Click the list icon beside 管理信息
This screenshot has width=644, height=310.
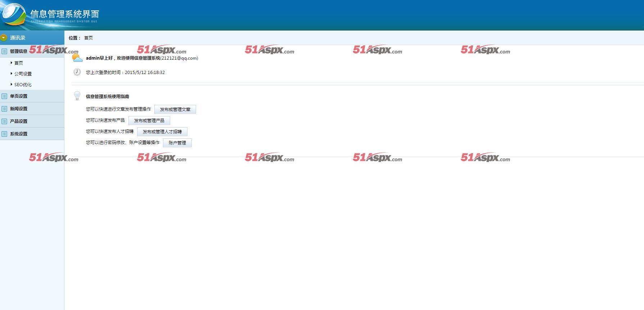(4, 51)
